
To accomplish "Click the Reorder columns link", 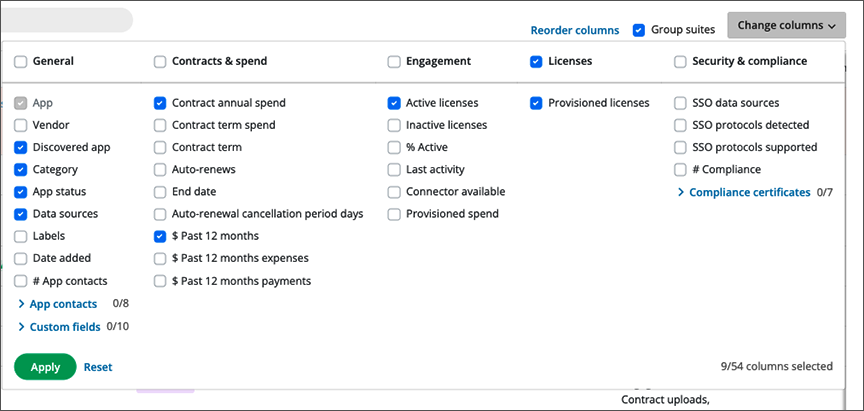I will 574,30.
